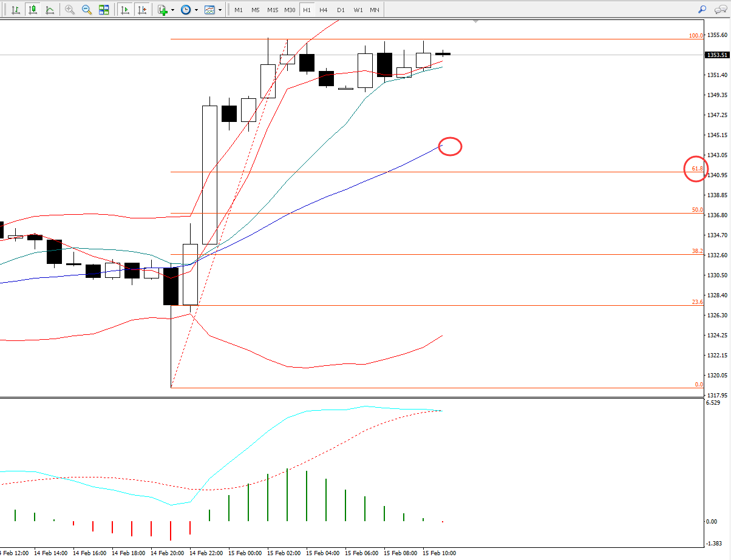Zoom out of the chart

87,10
